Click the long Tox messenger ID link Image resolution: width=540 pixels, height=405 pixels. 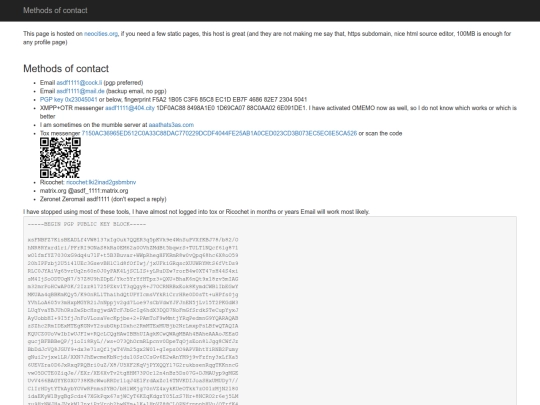[219, 133]
